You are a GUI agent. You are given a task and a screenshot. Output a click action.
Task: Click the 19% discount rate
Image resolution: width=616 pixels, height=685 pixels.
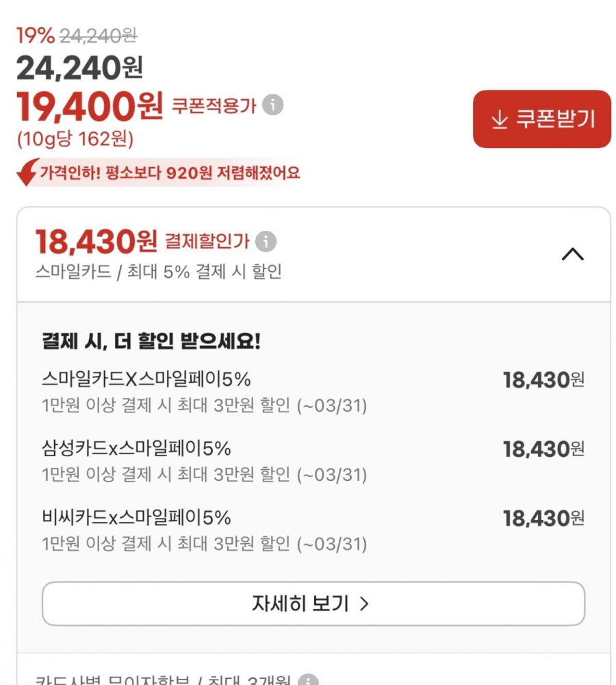coord(35,35)
